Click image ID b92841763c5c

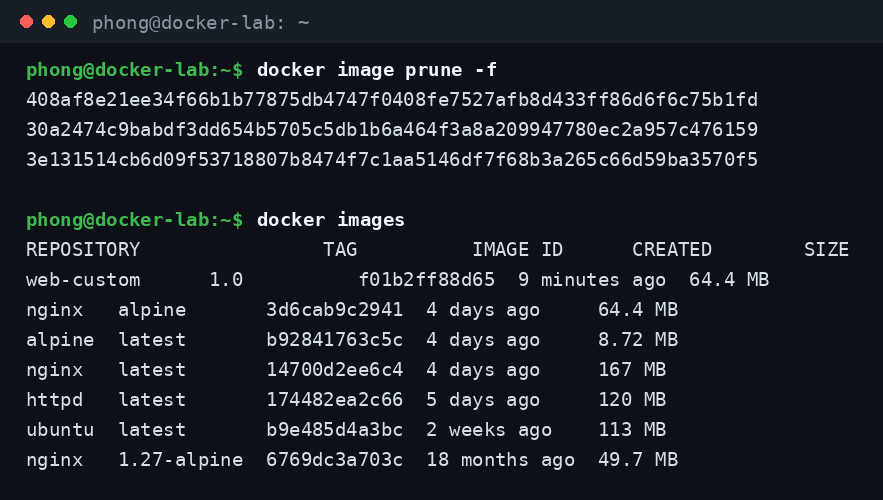[335, 340]
